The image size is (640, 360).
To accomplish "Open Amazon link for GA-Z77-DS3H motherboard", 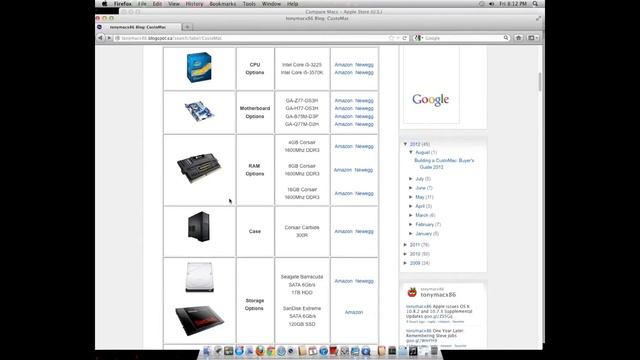I will pyautogui.click(x=343, y=100).
